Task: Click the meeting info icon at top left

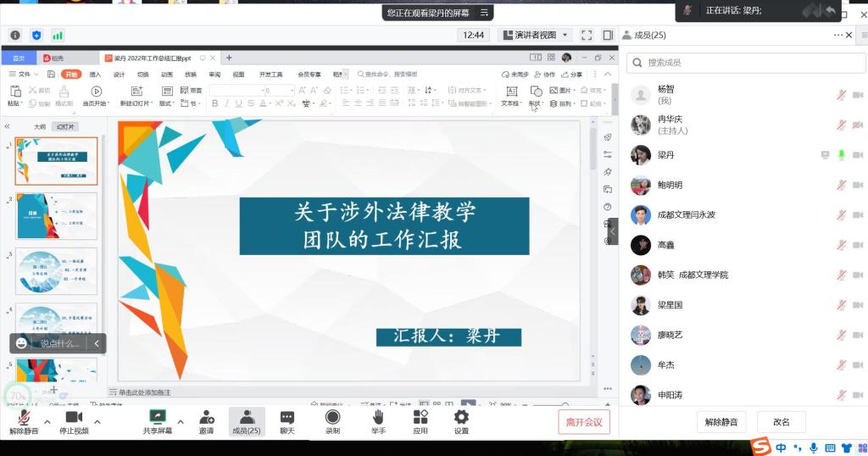Action: [15, 35]
